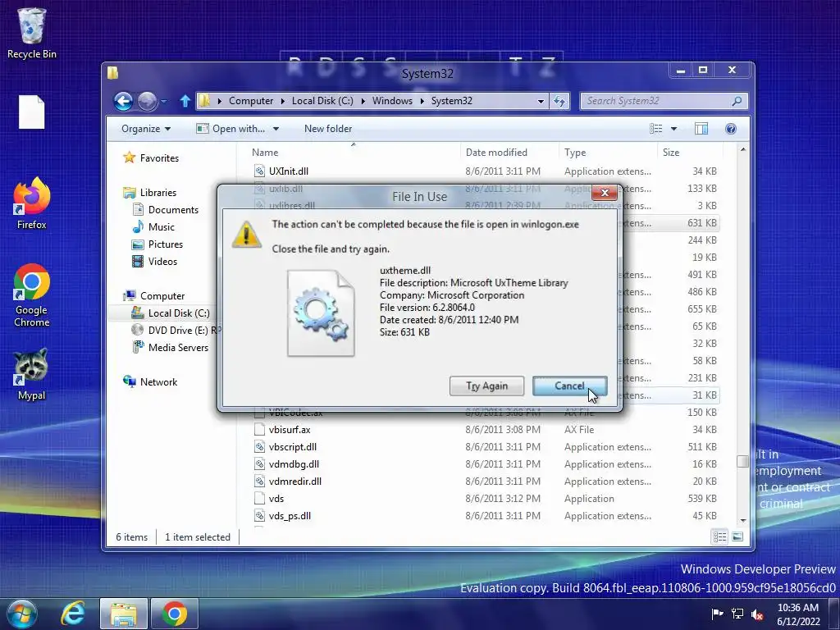Select the blank file icon on desktop
The height and width of the screenshot is (630, 840).
point(32,112)
